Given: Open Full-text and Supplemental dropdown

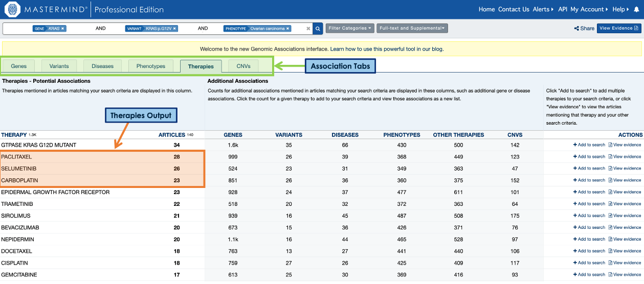Looking at the screenshot, I should [x=412, y=28].
